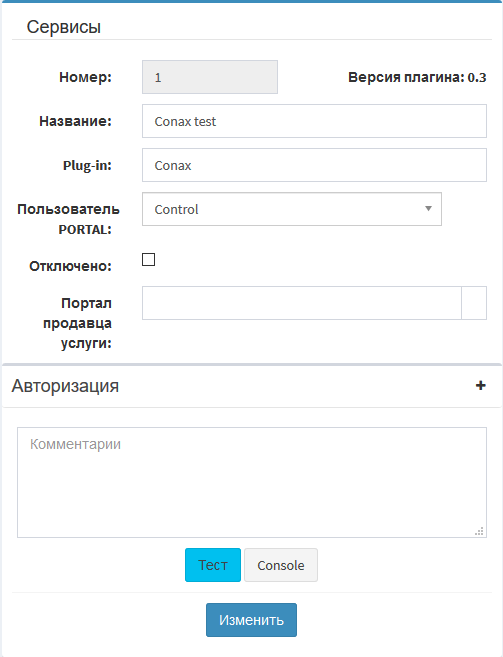Click the Авторизация panel header title
Viewport: 503px width, 657px height.
click(x=65, y=386)
